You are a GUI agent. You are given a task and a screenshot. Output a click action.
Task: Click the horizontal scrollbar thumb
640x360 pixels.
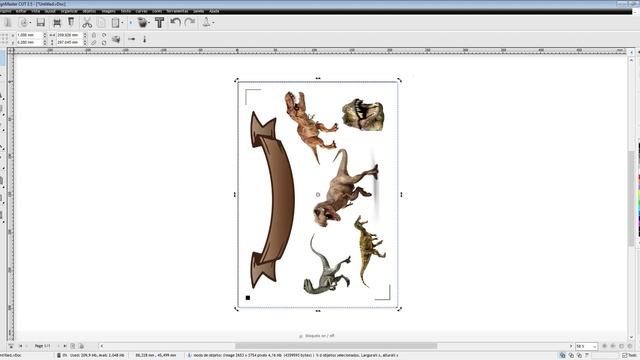(x=336, y=346)
